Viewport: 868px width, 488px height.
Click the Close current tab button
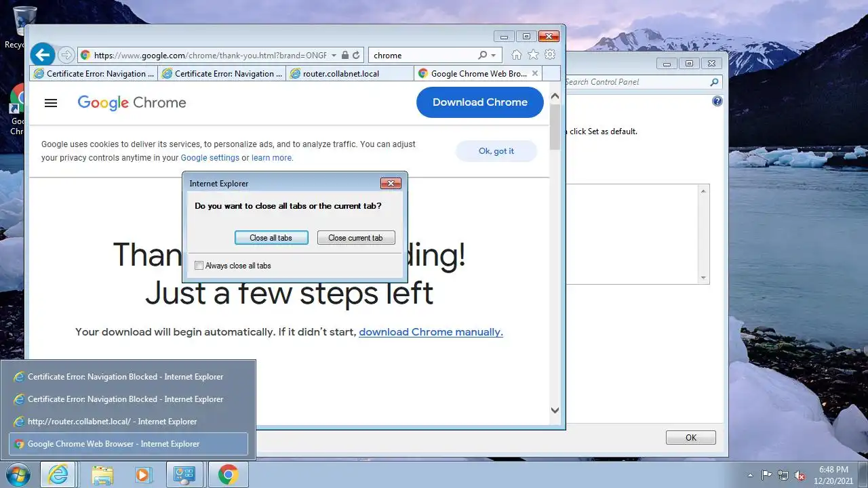(356, 238)
